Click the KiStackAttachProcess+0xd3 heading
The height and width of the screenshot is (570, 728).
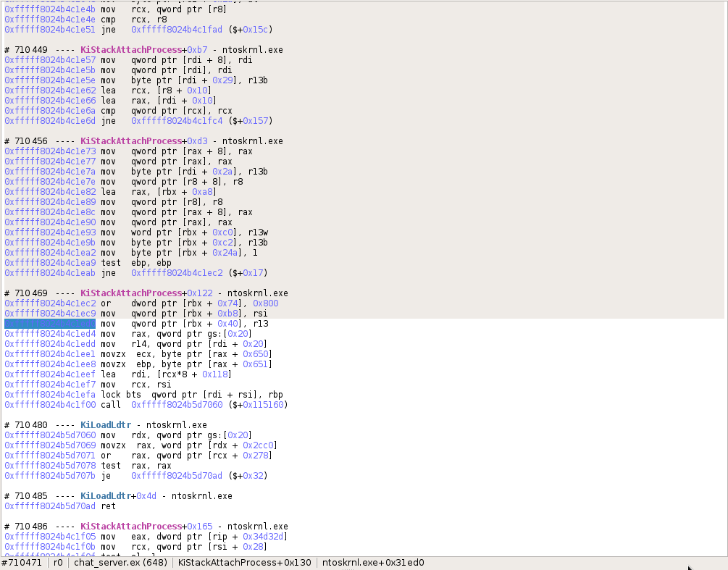pyautogui.click(x=129, y=141)
